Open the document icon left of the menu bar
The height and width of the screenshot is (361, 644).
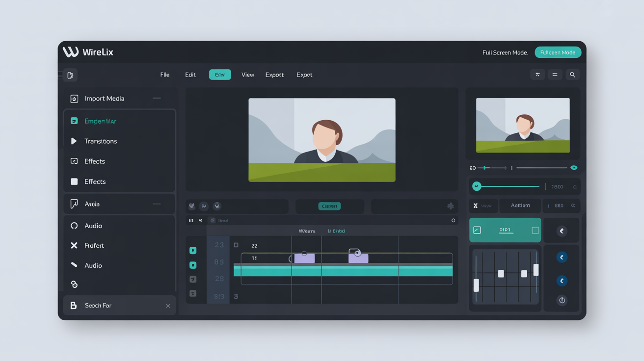[x=70, y=75]
